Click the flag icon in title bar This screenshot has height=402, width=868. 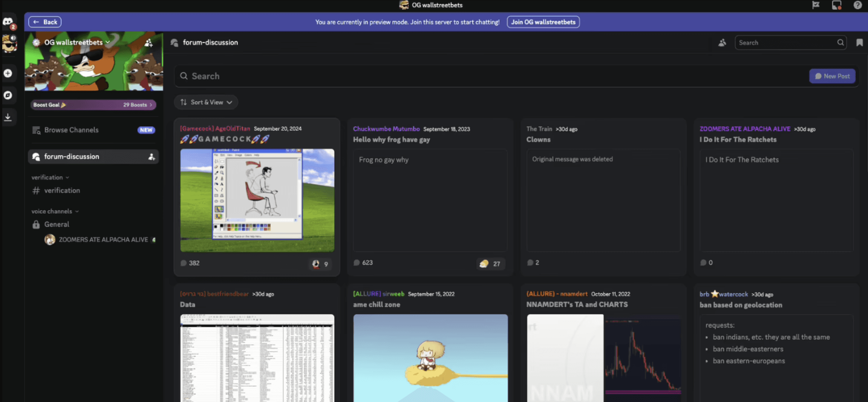click(x=816, y=5)
